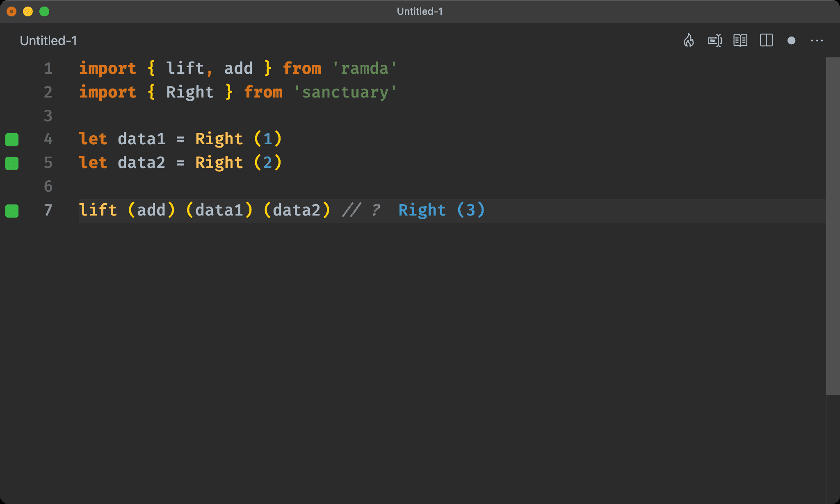Click the fire/activity icon in toolbar

(688, 41)
